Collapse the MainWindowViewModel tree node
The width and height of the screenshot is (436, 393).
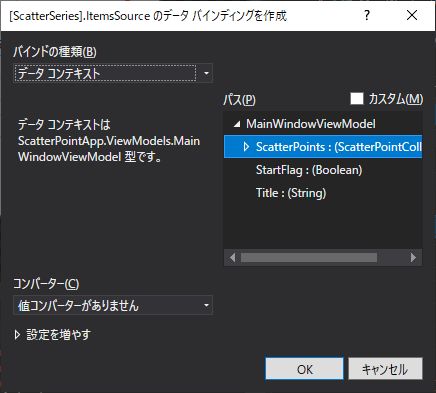pos(237,124)
